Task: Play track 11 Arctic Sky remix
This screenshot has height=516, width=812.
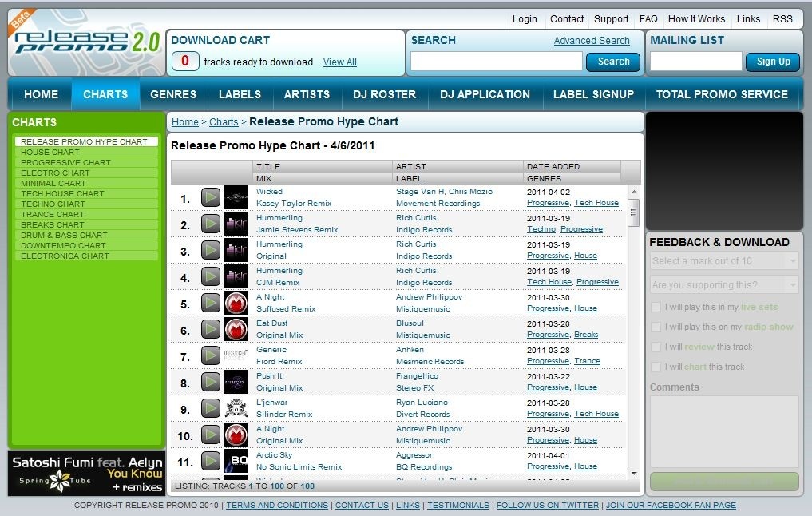Action: point(211,461)
